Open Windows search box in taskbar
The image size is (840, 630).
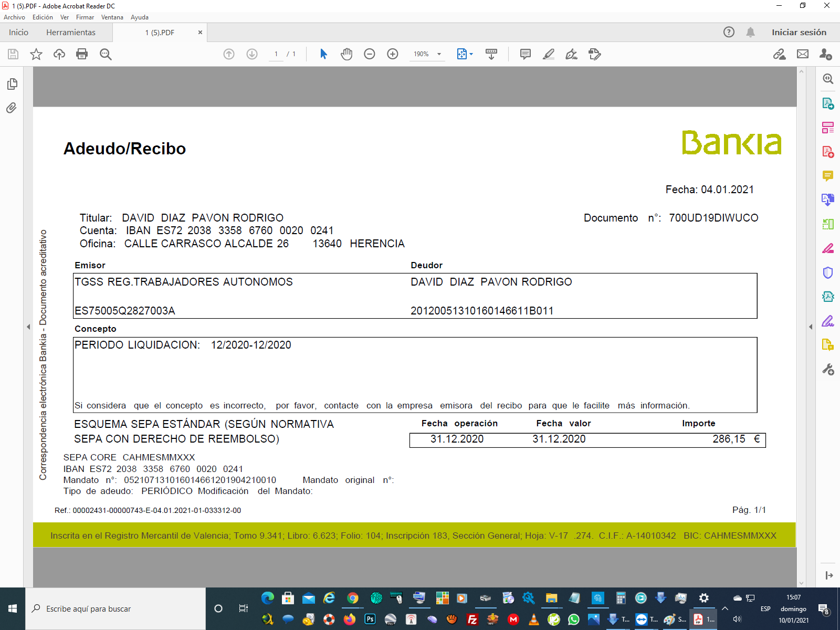click(115, 608)
